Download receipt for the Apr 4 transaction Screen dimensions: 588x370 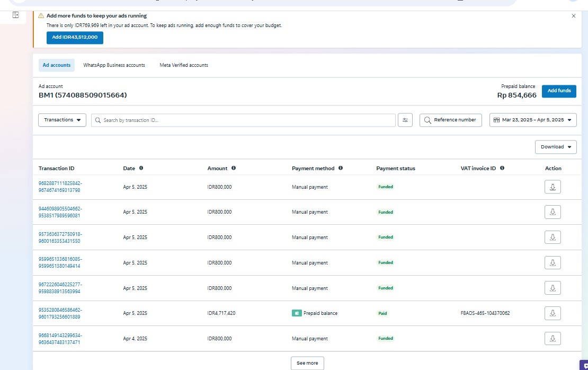point(553,339)
